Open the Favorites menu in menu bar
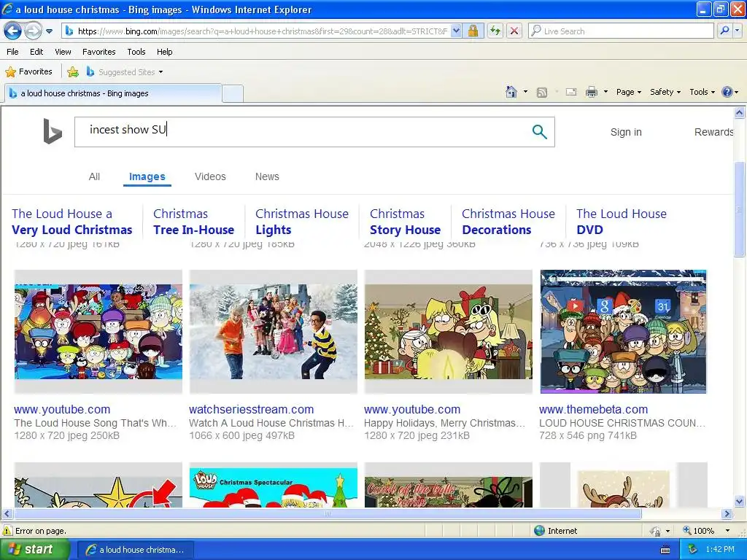 [x=99, y=52]
